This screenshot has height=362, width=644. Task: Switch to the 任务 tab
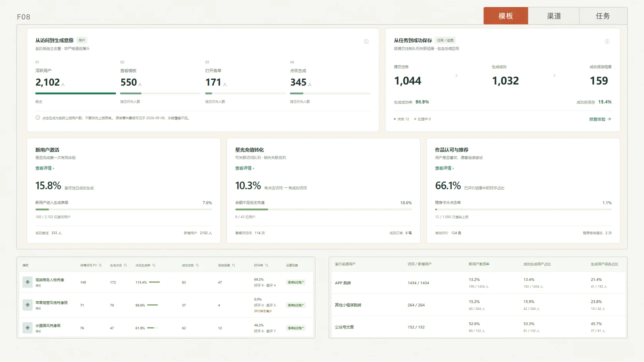click(603, 16)
